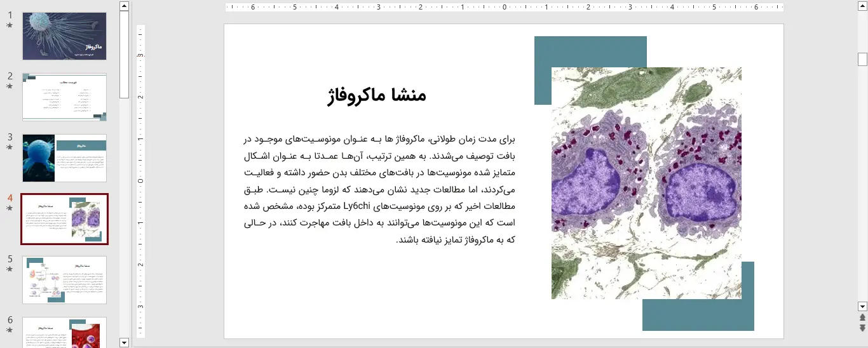Click the animation star under slide 4
Viewport: 868px width, 348px height.
point(10,208)
